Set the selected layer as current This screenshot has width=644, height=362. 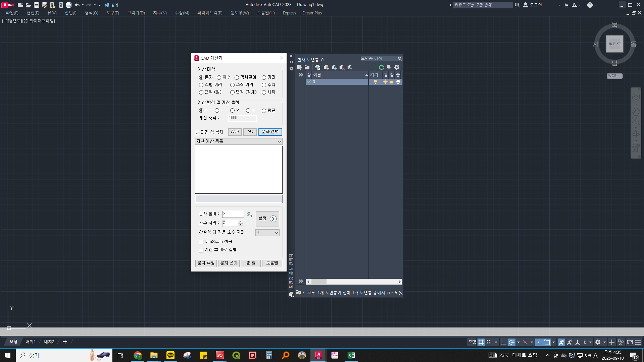pos(350,67)
